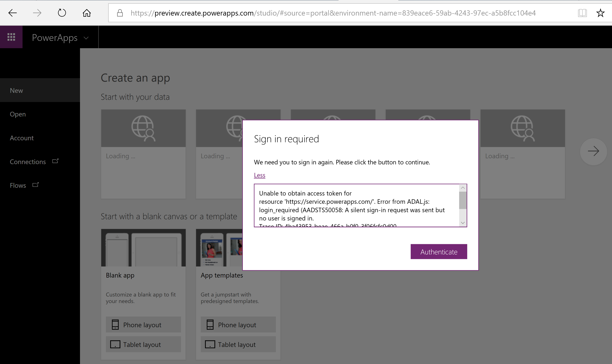Screen dimensions: 612x364
Task: Click the browser back arrow
Action: [x=12, y=13]
